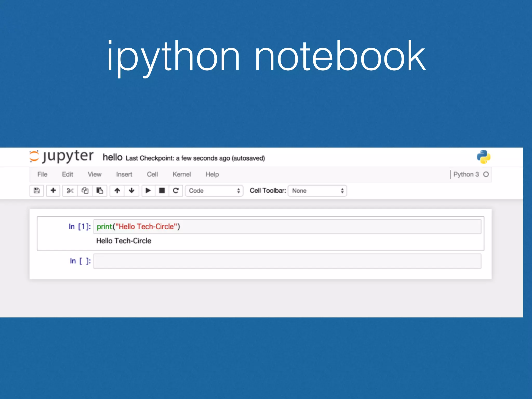Run the cell with play icon
This screenshot has width=532, height=399.
click(x=148, y=191)
